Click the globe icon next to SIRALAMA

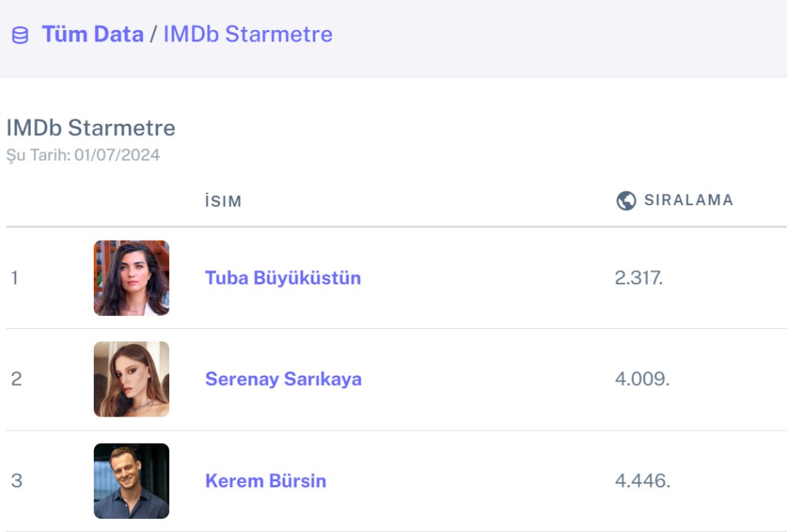pos(626,201)
